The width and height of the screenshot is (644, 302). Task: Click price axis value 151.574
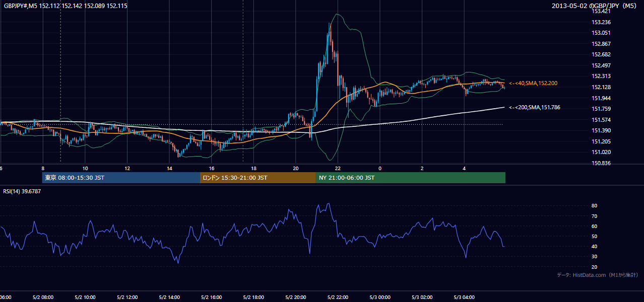coord(601,120)
